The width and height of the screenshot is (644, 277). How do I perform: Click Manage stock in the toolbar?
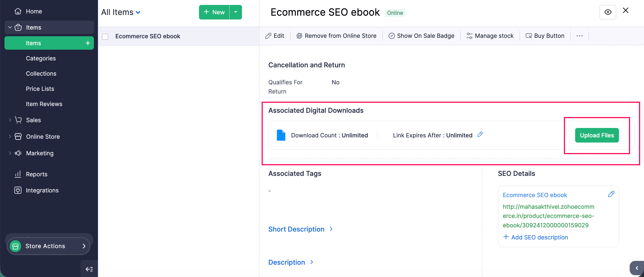click(x=490, y=36)
